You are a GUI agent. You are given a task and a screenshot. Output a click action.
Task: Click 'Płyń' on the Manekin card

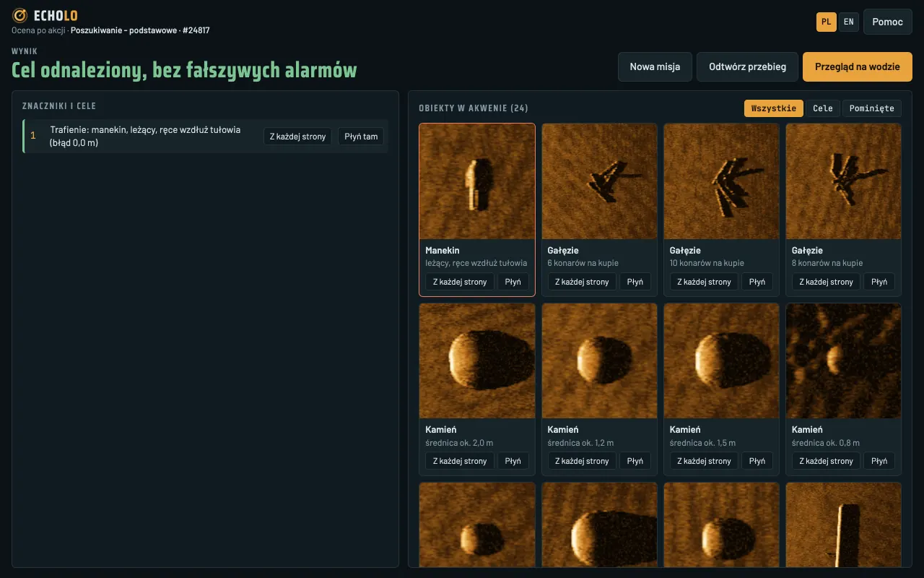(513, 282)
